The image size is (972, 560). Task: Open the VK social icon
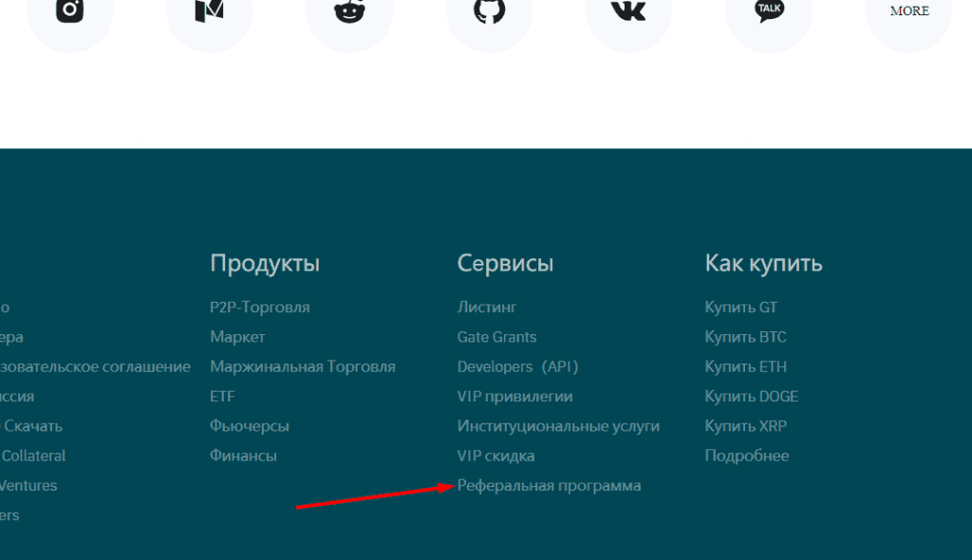pos(628,10)
